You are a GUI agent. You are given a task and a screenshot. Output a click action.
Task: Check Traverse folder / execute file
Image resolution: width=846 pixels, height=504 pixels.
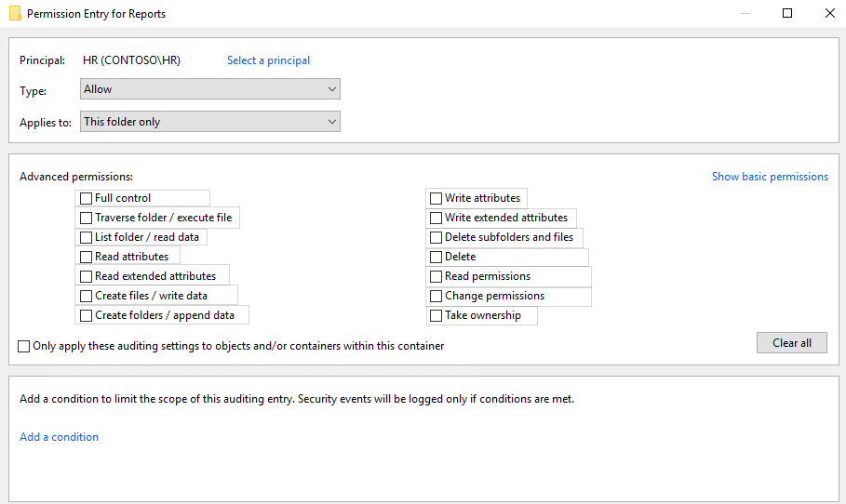[x=86, y=218]
